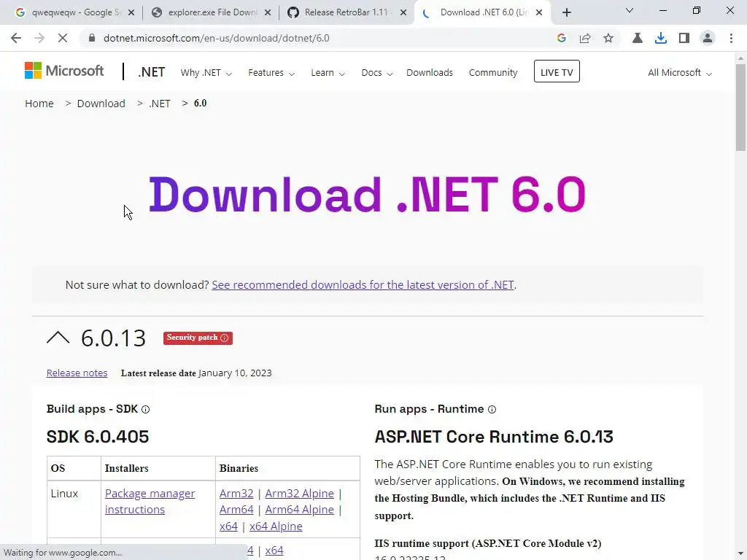Download the Linux Arm32 binary

pyautogui.click(x=236, y=494)
